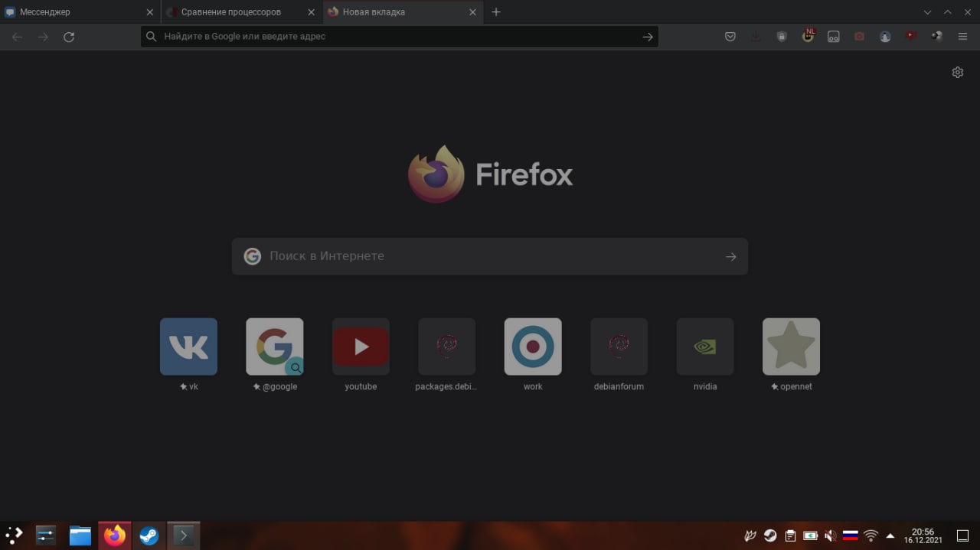Open system settings from taskbar

point(46,535)
